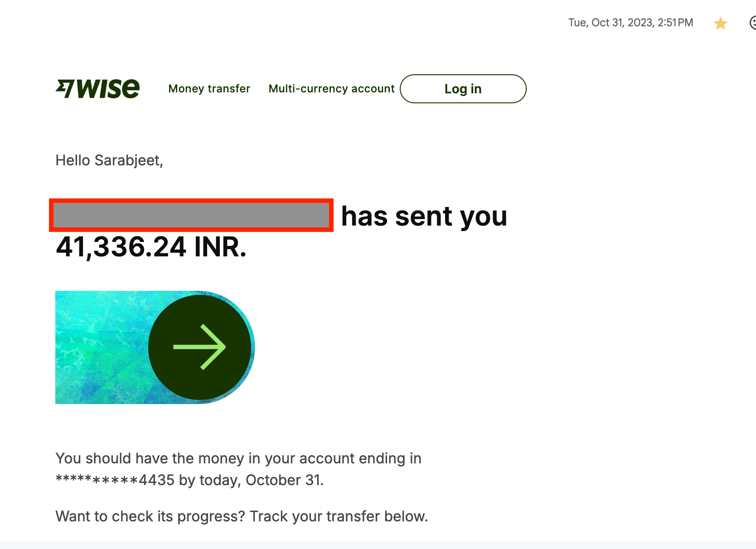
Task: Click the greyed-out sender name box
Action: (x=191, y=215)
